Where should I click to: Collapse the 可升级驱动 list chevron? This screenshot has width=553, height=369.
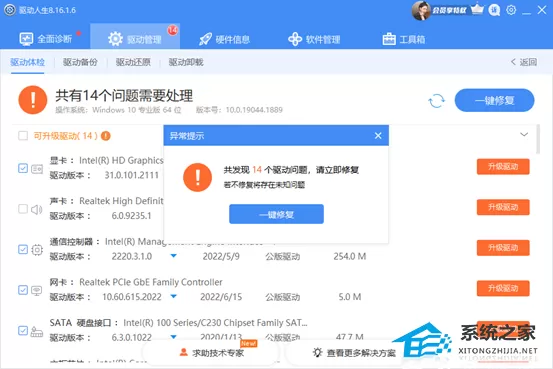click(524, 134)
